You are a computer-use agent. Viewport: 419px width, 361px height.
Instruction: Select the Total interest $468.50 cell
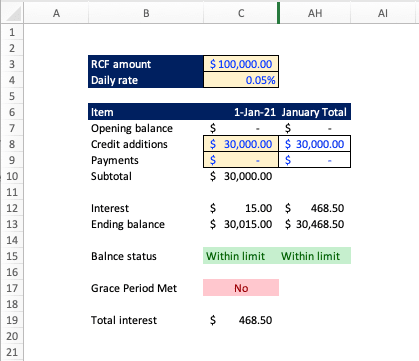[241, 320]
